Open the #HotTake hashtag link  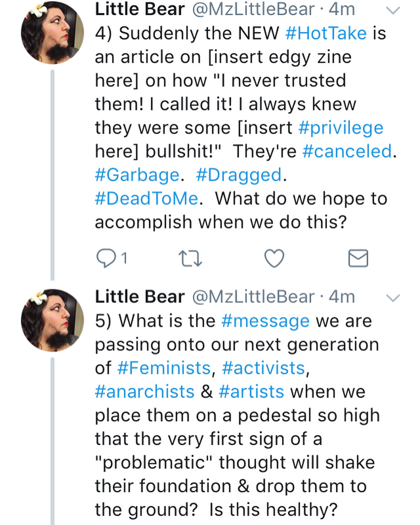pyautogui.click(x=326, y=33)
